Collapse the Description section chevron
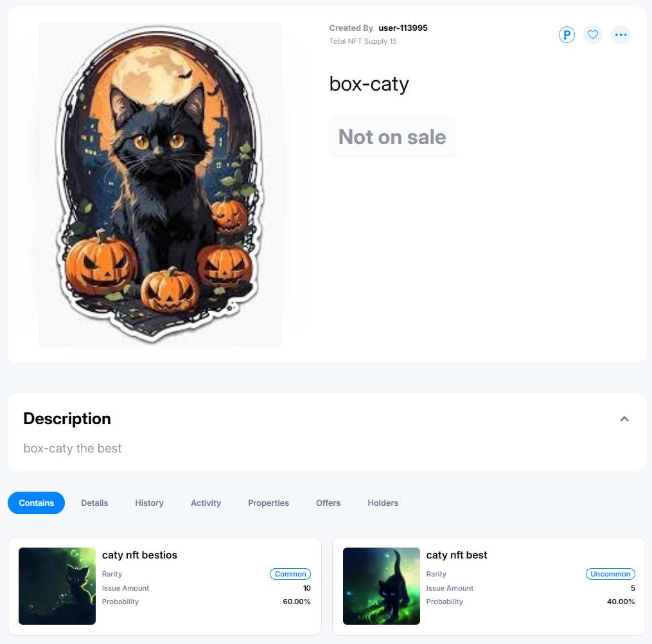The image size is (652, 644). (x=624, y=419)
